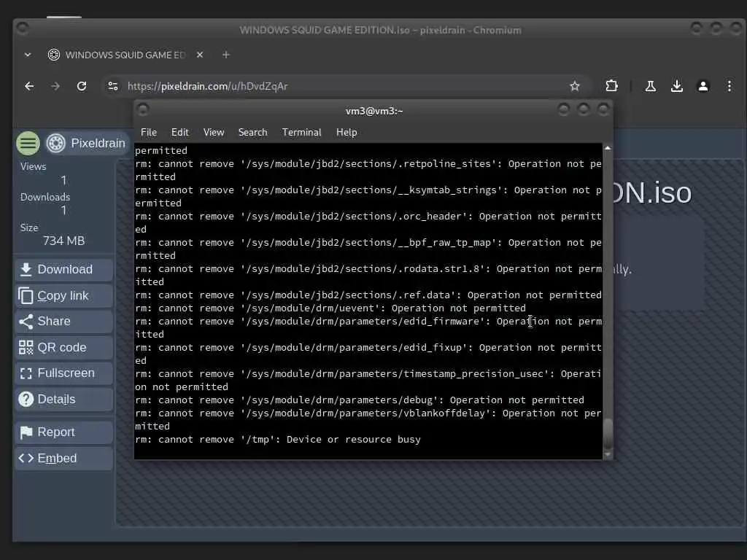The height and width of the screenshot is (560, 747).
Task: Open a new browser tab
Action: (226, 55)
